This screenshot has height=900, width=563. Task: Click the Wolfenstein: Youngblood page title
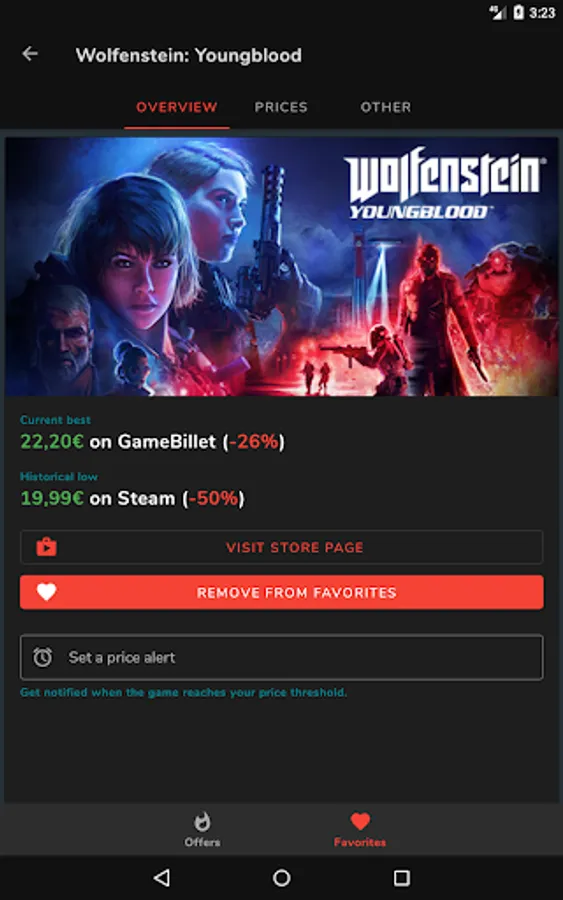(x=189, y=55)
